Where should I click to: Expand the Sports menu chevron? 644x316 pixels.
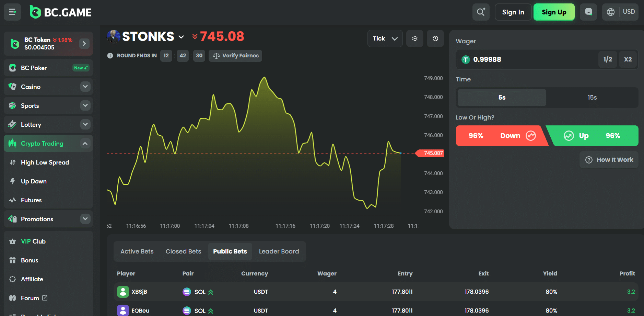(85, 105)
